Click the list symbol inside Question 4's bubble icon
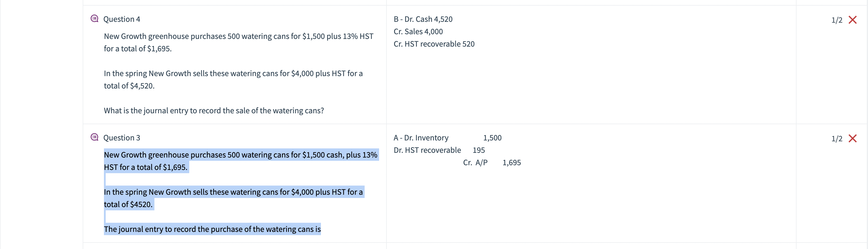 [x=94, y=19]
